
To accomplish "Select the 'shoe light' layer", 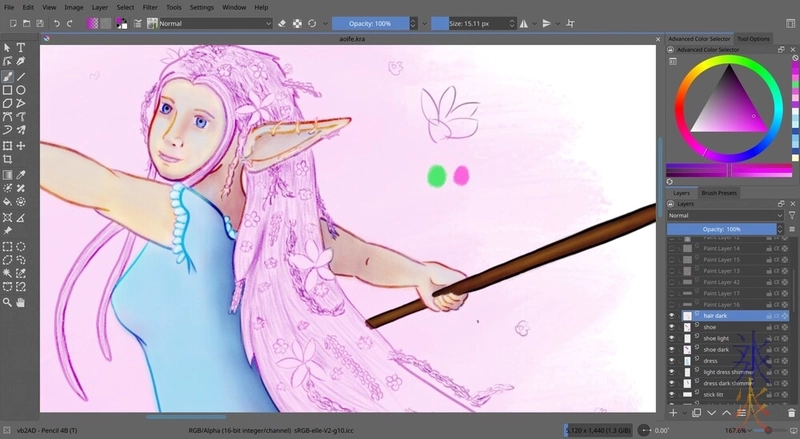I will [717, 338].
